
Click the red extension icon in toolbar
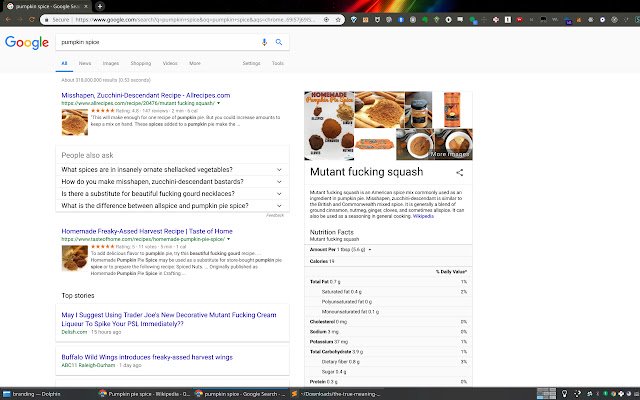click(x=519, y=20)
